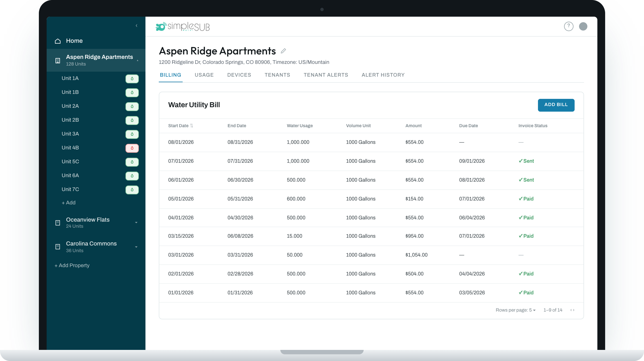The width and height of the screenshot is (644, 361).
Task: Click the End Date column header
Action: pyautogui.click(x=237, y=126)
